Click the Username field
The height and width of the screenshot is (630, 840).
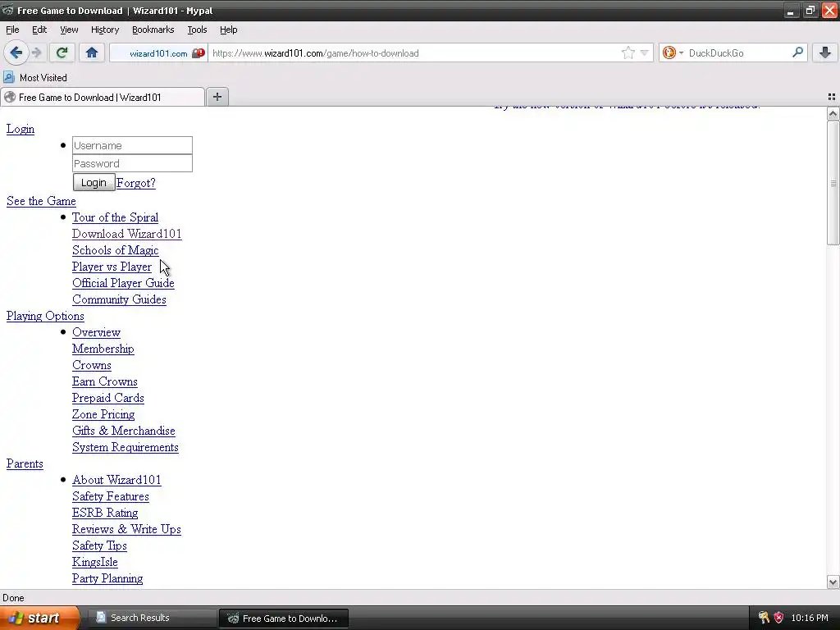pos(132,145)
